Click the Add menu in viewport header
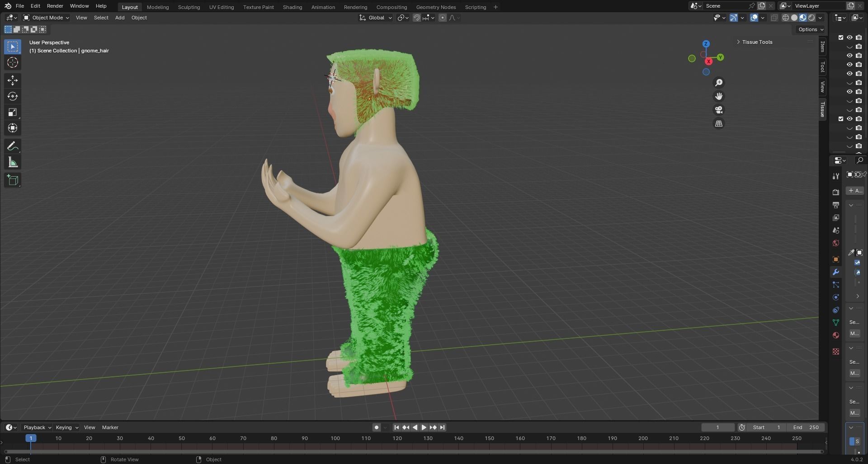Viewport: 868px width, 464px height. point(120,18)
